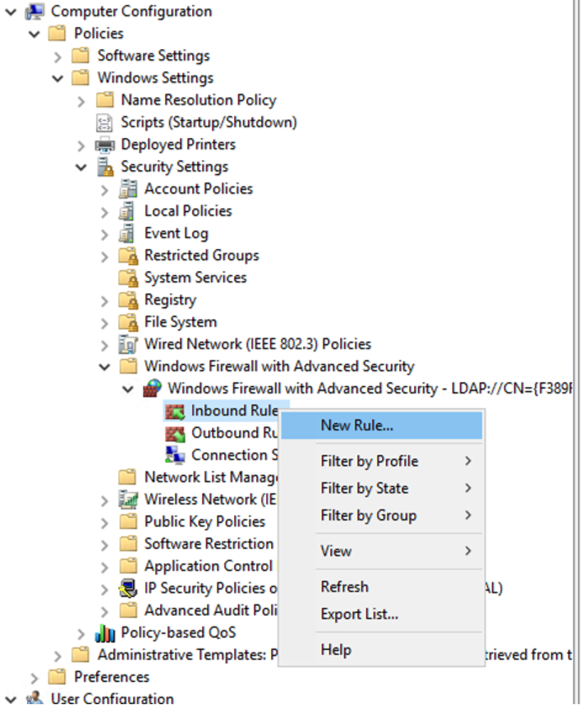Image resolution: width=588 pixels, height=705 pixels.
Task: Choose New Rule... from context menu
Action: 356,426
